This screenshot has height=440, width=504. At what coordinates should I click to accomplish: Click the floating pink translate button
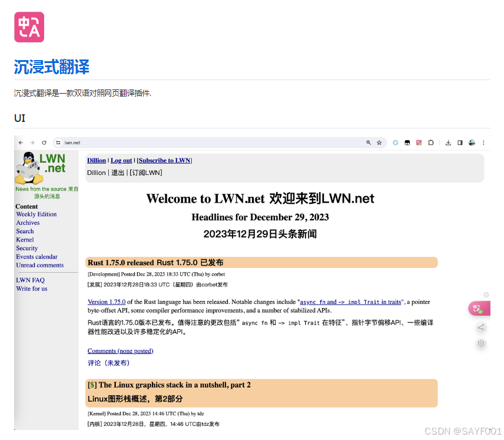479,309
